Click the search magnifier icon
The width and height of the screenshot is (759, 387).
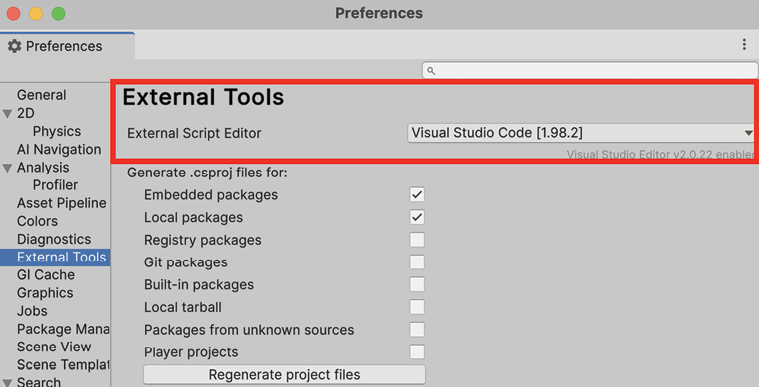pyautogui.click(x=431, y=71)
